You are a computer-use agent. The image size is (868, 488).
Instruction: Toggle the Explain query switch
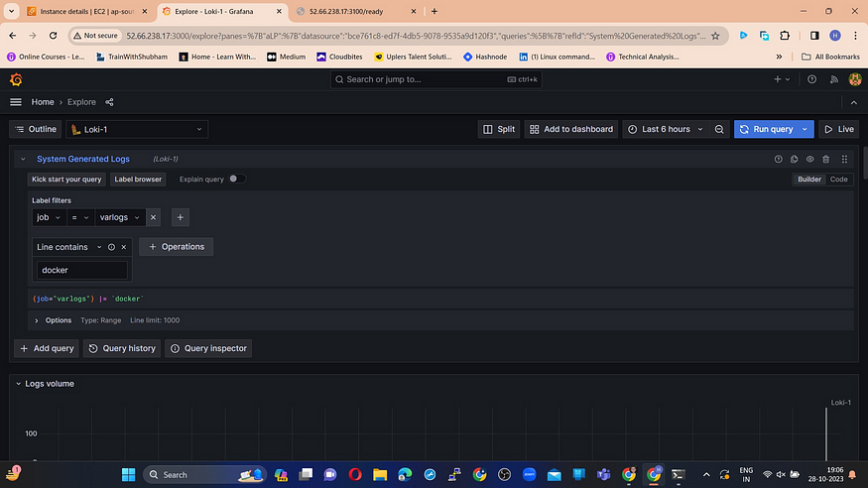(237, 179)
